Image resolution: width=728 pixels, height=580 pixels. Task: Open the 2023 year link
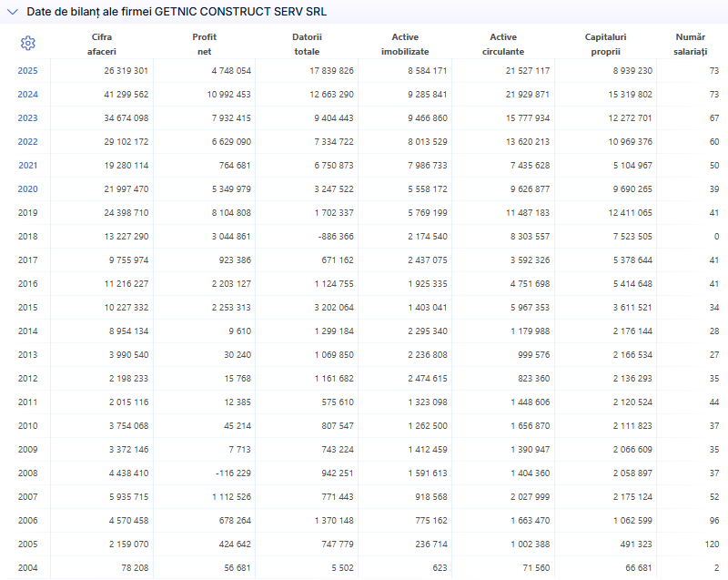coord(28,118)
